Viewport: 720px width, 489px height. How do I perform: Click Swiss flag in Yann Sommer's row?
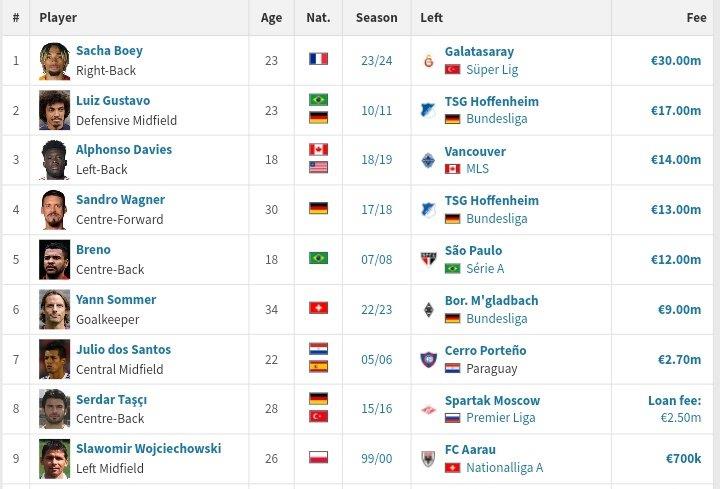point(318,308)
